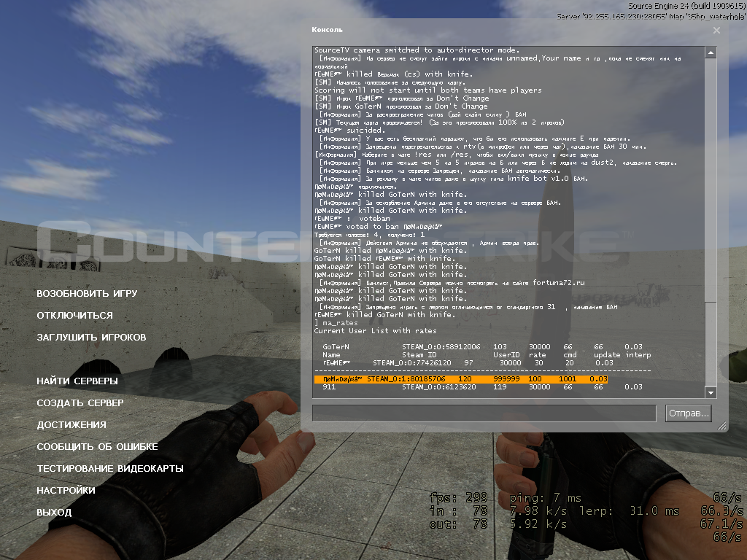Click the '] ma_rates' command line
The height and width of the screenshot is (560, 747).
pyautogui.click(x=336, y=322)
